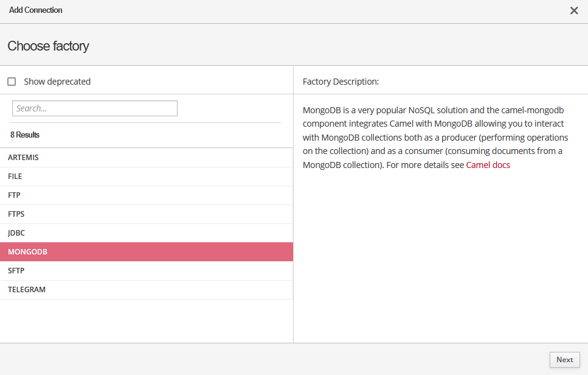Screen dimensions: 588x375
Task: Click the Next button
Action: 564,360
